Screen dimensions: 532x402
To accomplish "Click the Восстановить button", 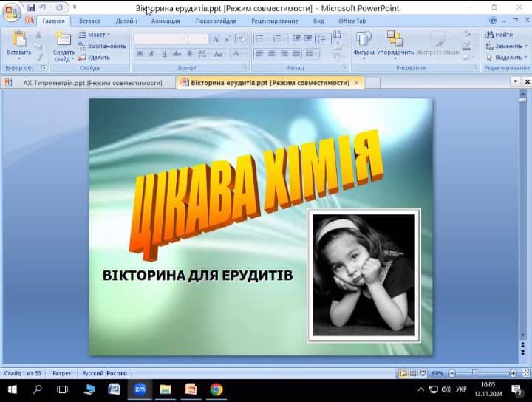I will [102, 46].
